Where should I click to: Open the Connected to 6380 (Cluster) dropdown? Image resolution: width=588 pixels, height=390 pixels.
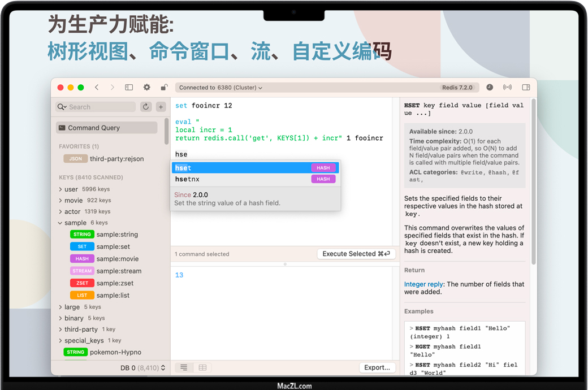pyautogui.click(x=221, y=88)
